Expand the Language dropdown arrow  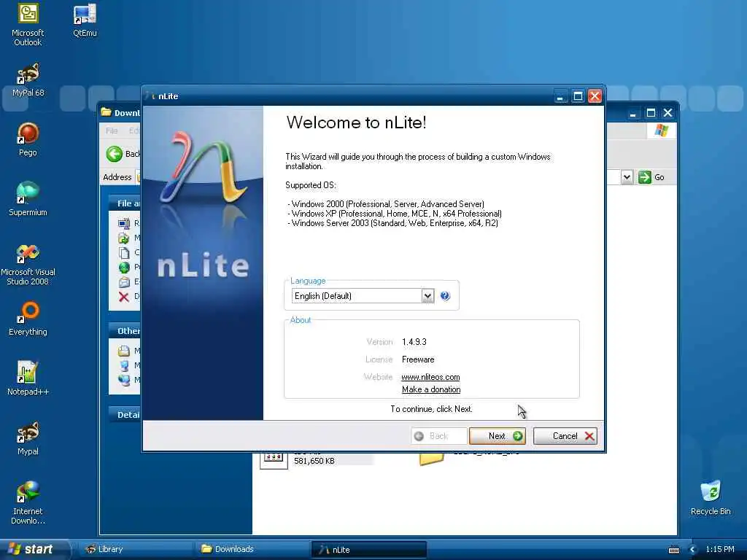coord(427,296)
